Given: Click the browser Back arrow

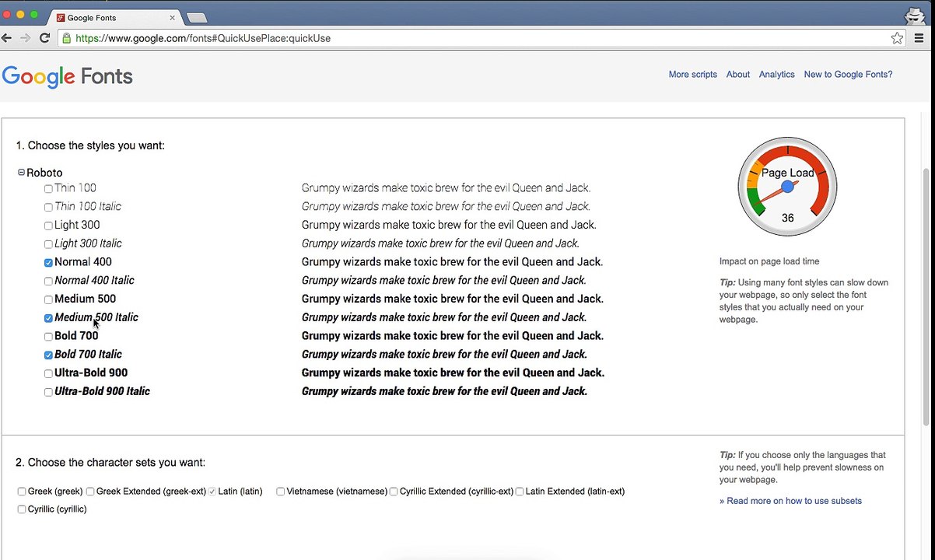Looking at the screenshot, I should point(7,38).
